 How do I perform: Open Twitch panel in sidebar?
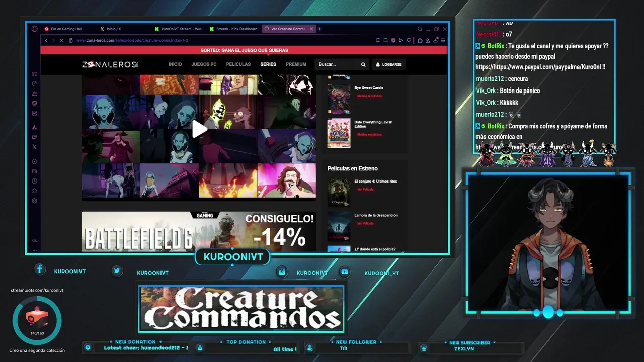(34, 137)
